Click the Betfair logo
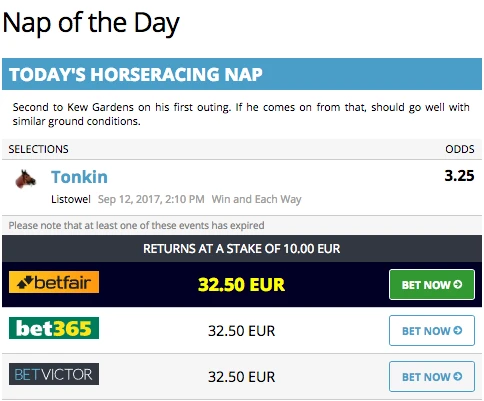The width and height of the screenshot is (484, 401). [x=54, y=282]
